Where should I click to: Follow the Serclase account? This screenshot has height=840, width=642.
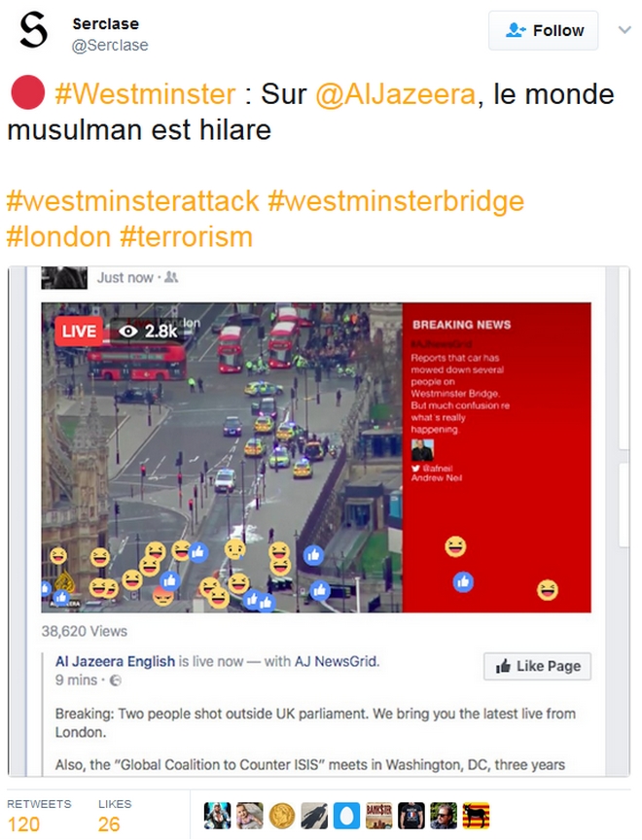pos(543,30)
